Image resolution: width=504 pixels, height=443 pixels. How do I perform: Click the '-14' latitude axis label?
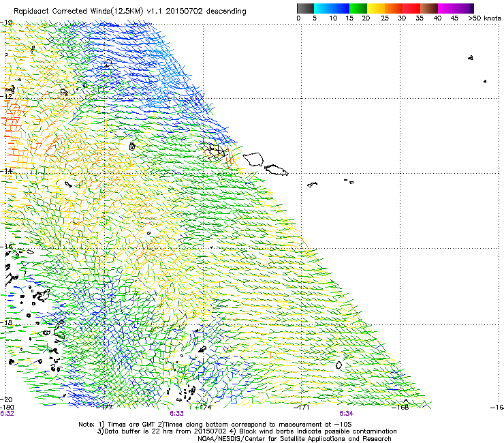6,171
